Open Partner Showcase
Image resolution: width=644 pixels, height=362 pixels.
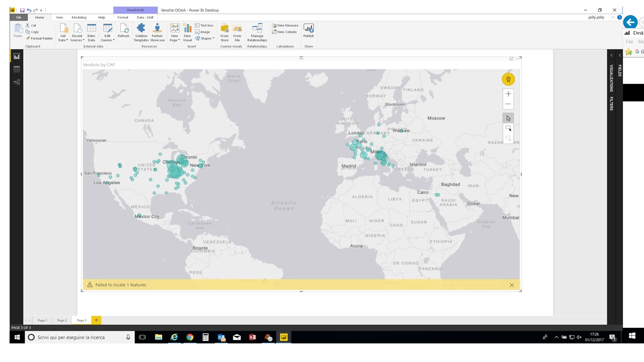click(157, 33)
